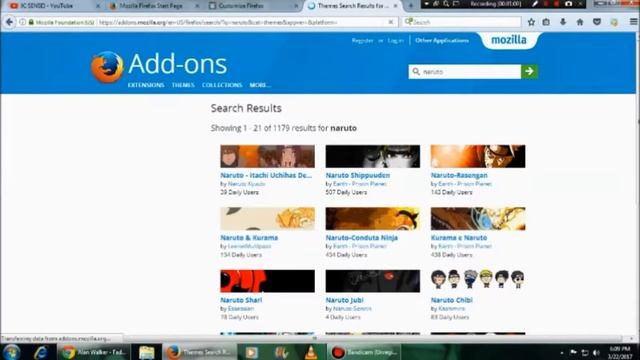Viewport: 640px width, 360px height.
Task: Open a new tab with the plus button
Action: [411, 6]
